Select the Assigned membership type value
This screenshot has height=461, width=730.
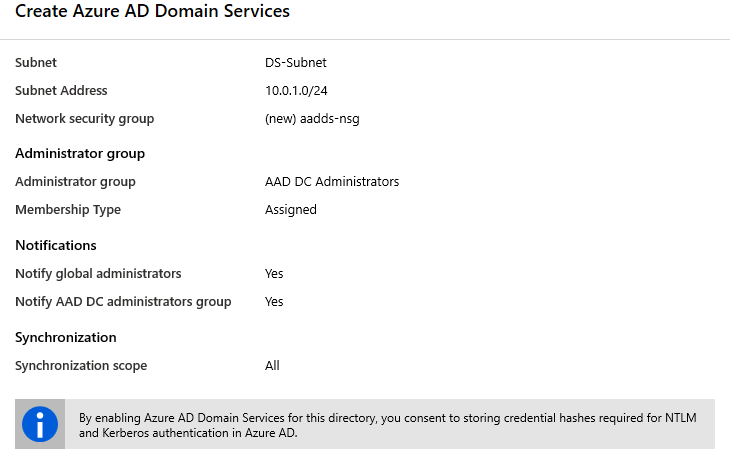291,210
